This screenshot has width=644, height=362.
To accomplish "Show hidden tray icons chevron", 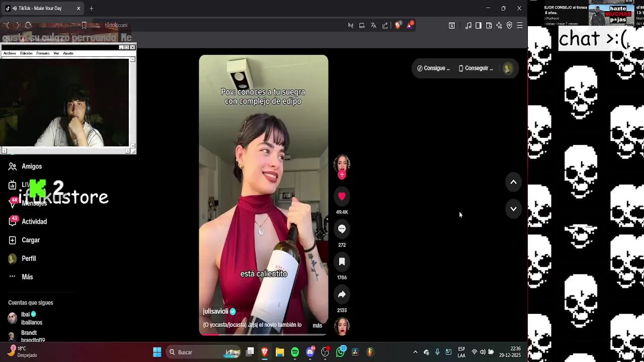I will (x=415, y=352).
